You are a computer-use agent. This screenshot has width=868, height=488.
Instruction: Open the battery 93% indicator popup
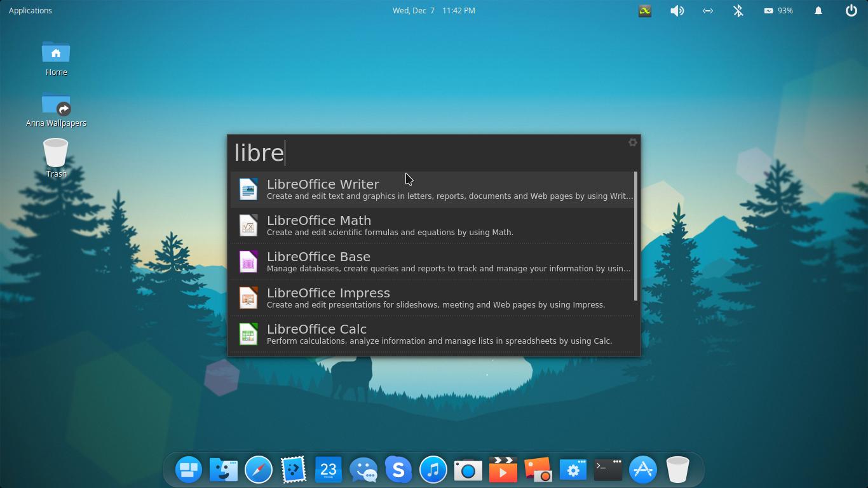[778, 10]
